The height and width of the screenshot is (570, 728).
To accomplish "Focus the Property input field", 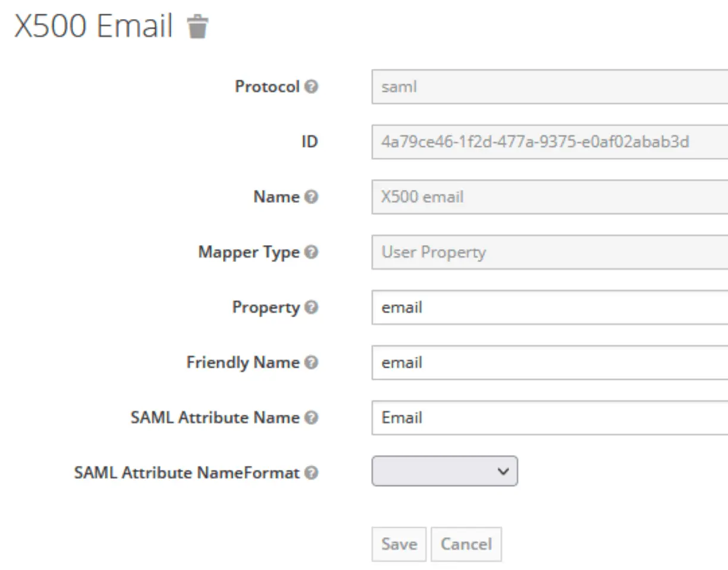I will point(550,308).
